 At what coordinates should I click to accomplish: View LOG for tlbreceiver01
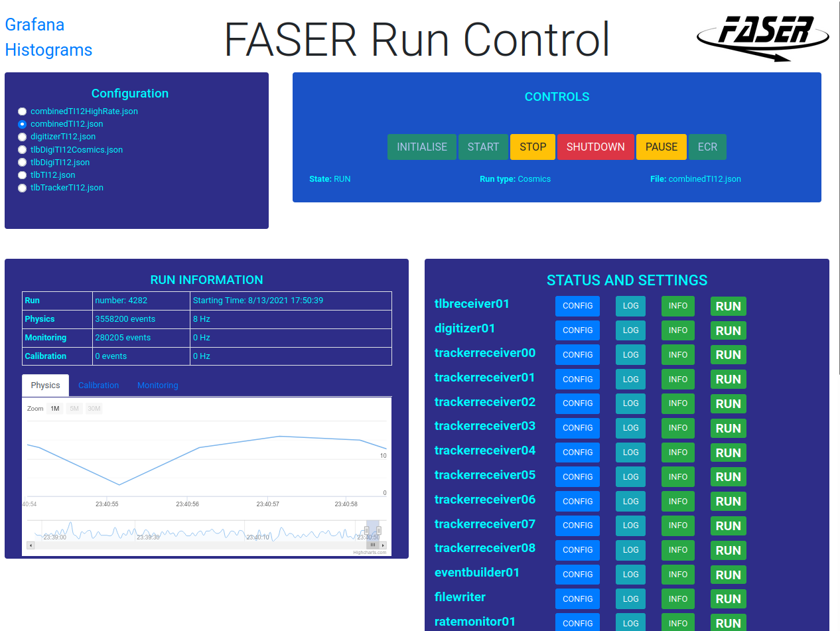pyautogui.click(x=630, y=306)
